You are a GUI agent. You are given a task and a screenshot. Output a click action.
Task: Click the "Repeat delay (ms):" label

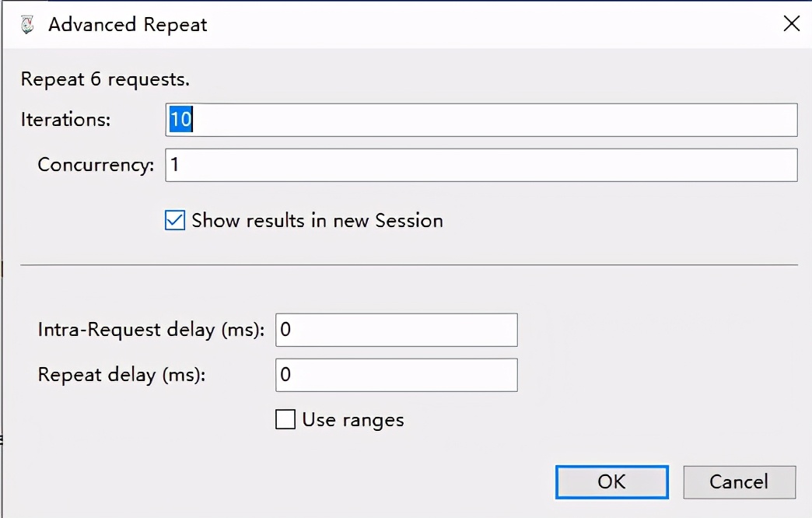coord(121,375)
